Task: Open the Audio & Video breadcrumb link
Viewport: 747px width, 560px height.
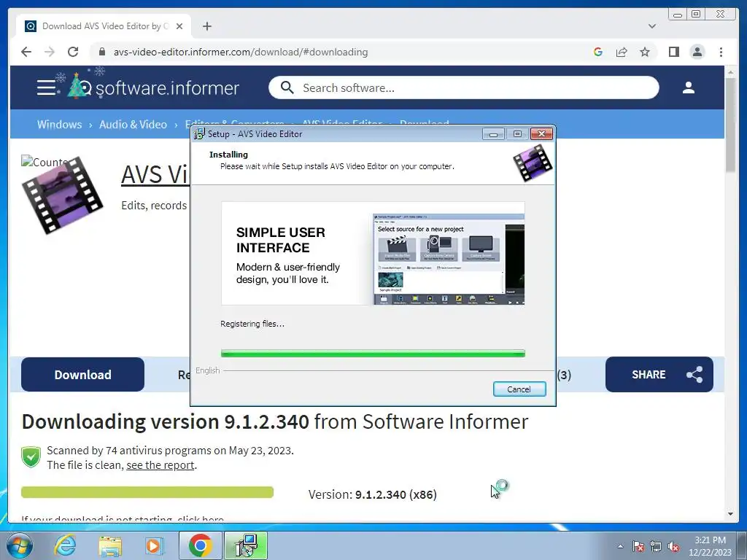Action: point(133,125)
